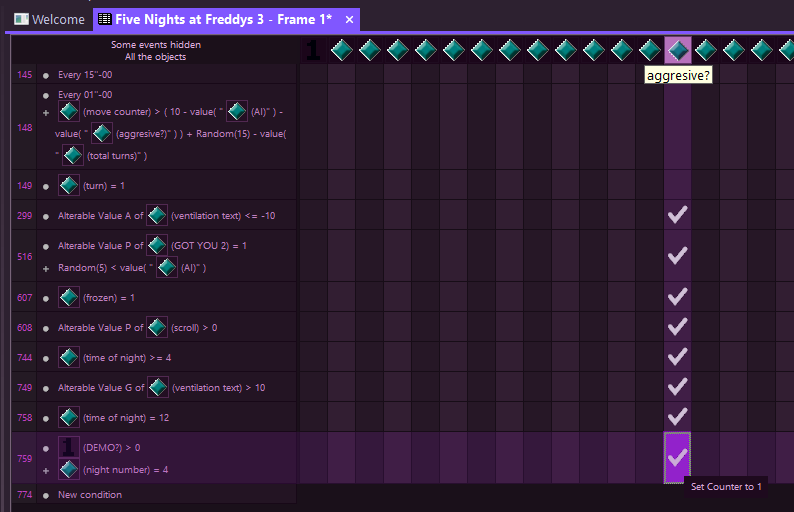Click the (DEMO?) counter icon in event 759
Viewport: 794px width, 512px height.
[x=68, y=447]
